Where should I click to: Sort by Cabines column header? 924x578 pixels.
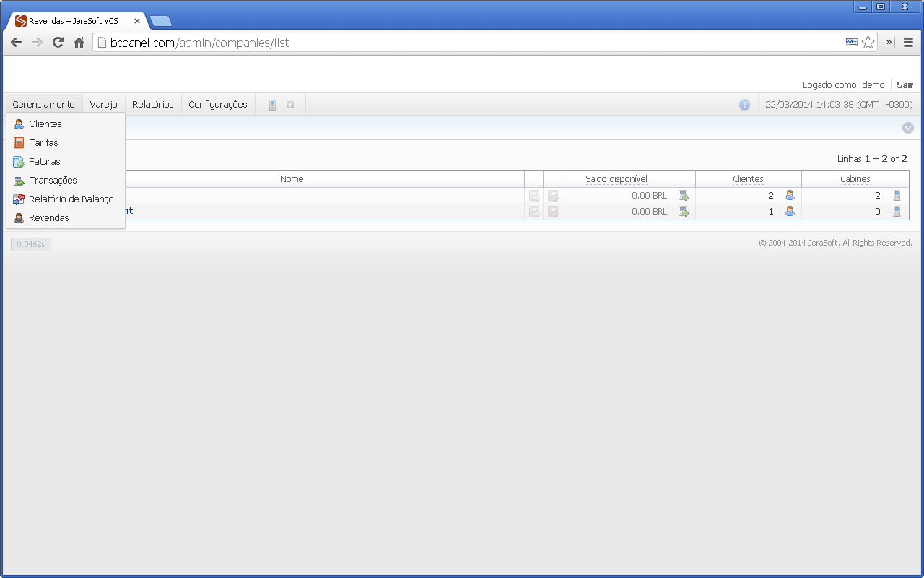855,178
